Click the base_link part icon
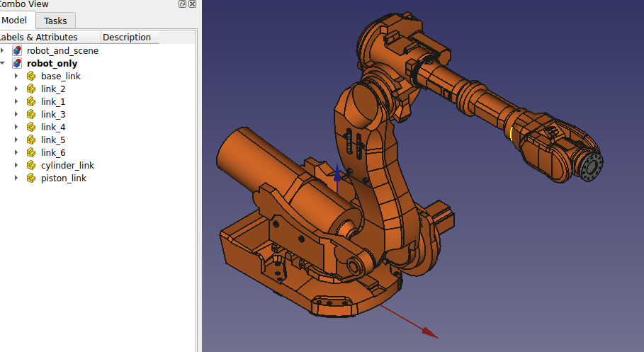Image resolution: width=644 pixels, height=352 pixels. click(30, 76)
